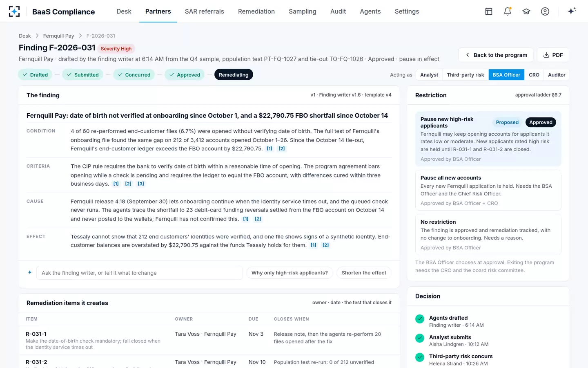Click the BaaS Compliance logo icon
The height and width of the screenshot is (368, 588).
tap(14, 11)
